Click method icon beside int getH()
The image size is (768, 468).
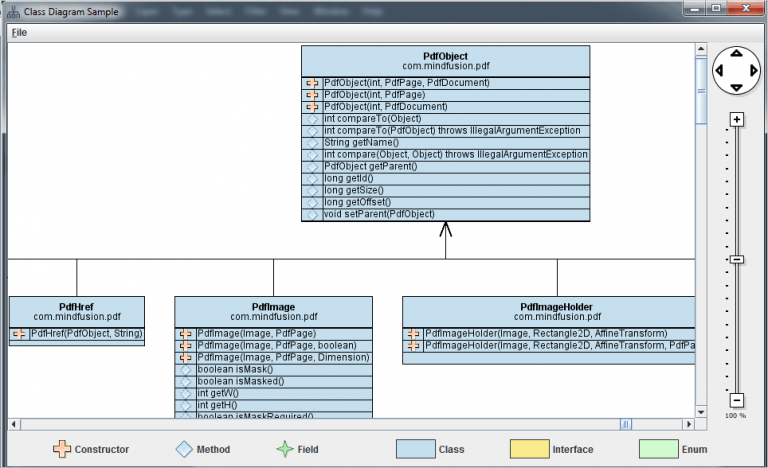(x=186, y=405)
